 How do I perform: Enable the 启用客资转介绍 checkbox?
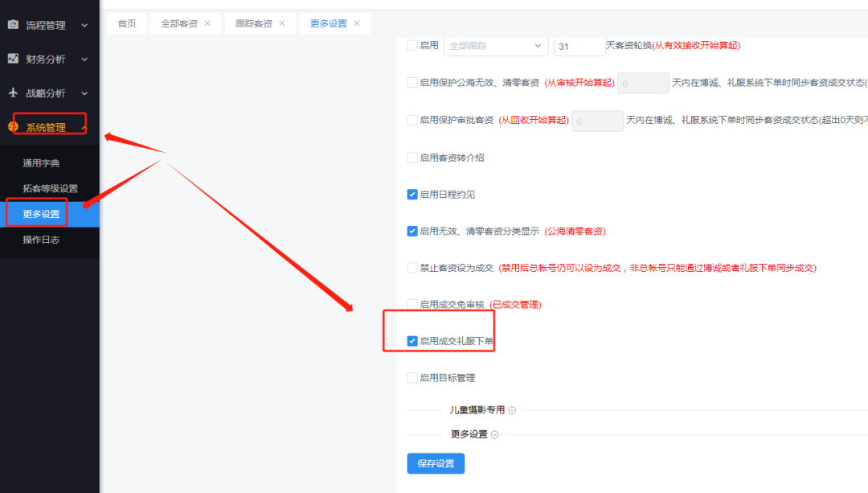(412, 157)
